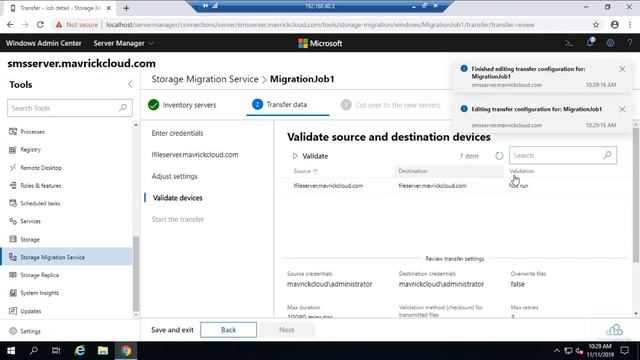Open Admin Center settings gear

(610, 43)
